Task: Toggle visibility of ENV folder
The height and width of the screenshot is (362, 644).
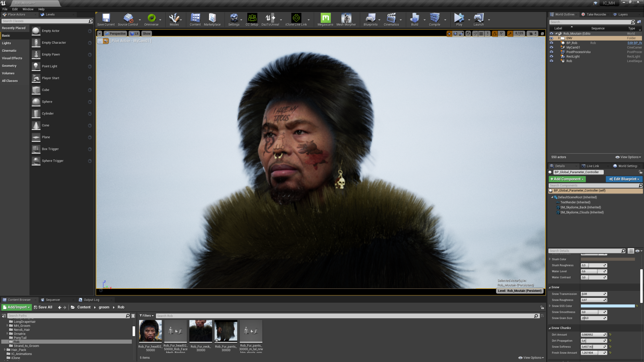Action: (x=551, y=38)
